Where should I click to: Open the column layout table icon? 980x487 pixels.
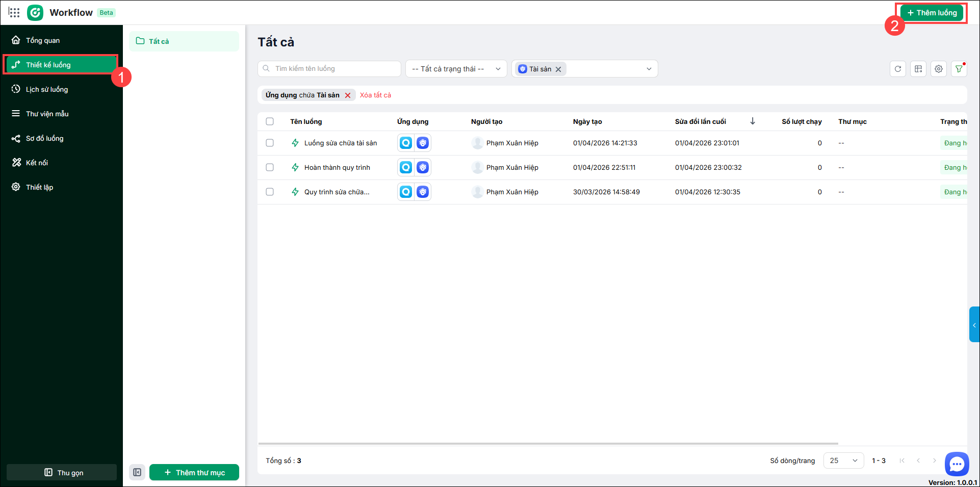pyautogui.click(x=918, y=69)
